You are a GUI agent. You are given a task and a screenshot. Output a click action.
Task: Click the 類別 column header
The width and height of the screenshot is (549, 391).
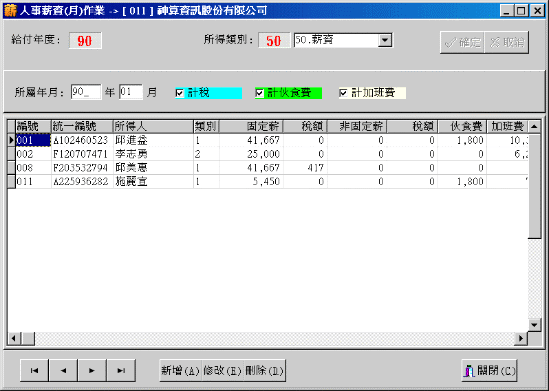pos(207,126)
